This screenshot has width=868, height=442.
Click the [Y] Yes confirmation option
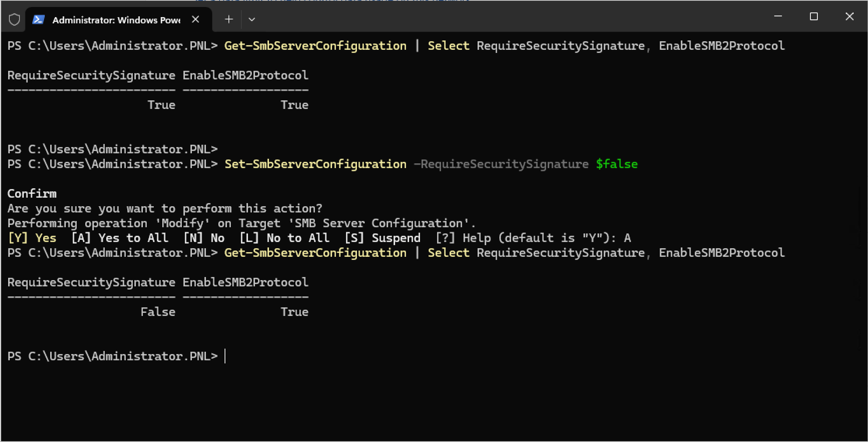(x=32, y=238)
